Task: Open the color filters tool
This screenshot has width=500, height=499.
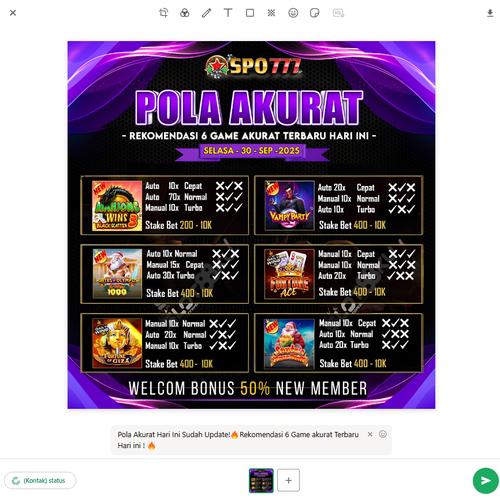Action: [185, 13]
